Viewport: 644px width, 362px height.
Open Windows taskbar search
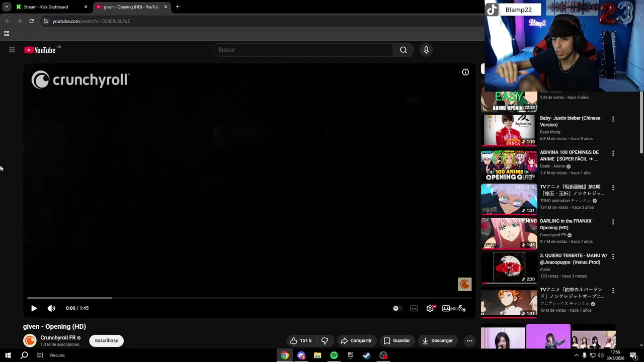(24, 355)
